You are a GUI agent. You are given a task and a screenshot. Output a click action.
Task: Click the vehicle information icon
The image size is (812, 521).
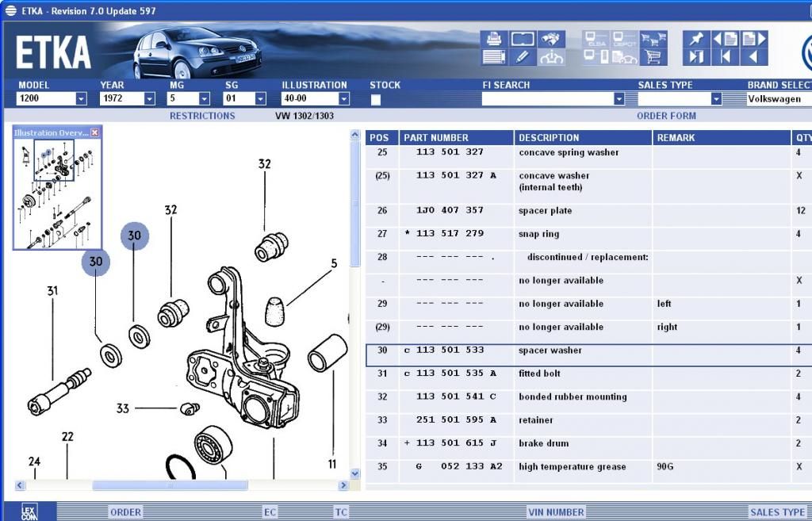(x=551, y=56)
